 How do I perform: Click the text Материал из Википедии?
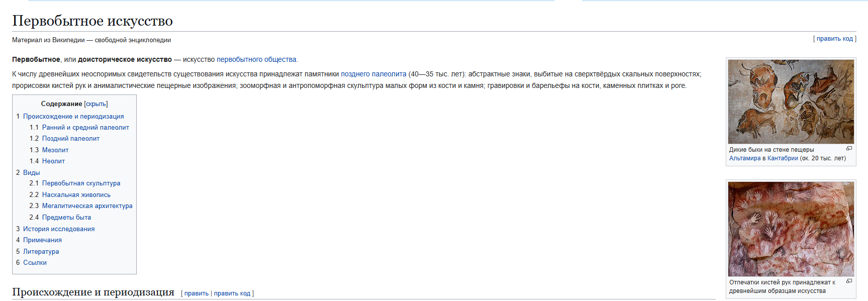click(x=48, y=40)
